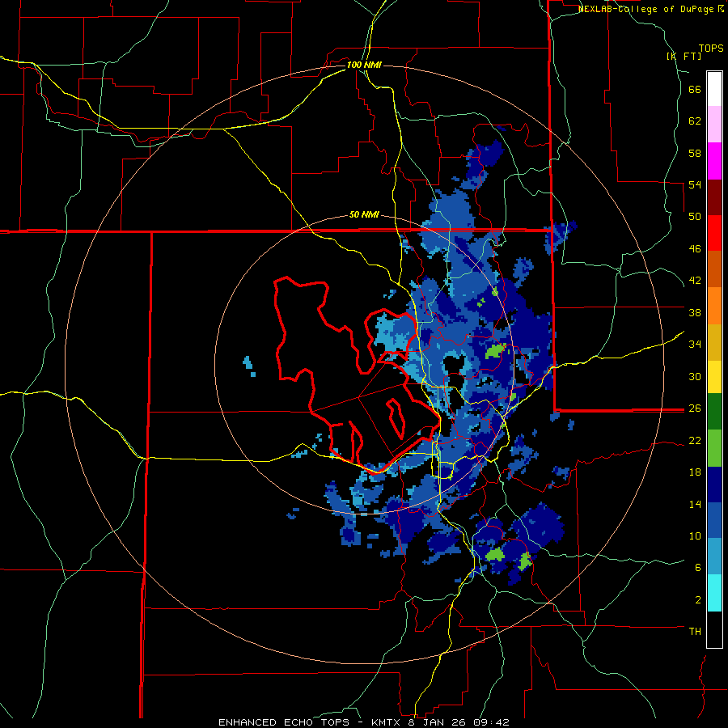Image resolution: width=728 pixels, height=728 pixels.
Task: Click legend value "66"
Action: 695,89
